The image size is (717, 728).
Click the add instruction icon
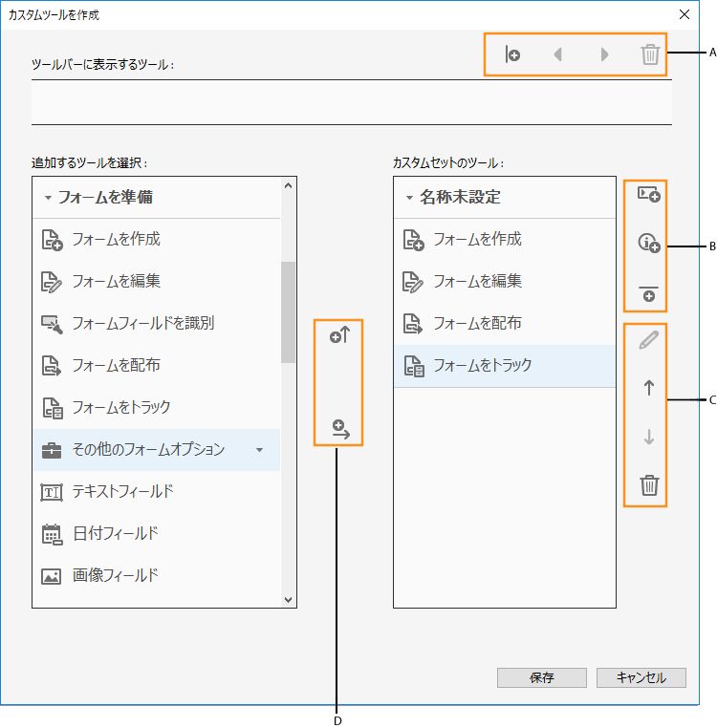tap(649, 245)
